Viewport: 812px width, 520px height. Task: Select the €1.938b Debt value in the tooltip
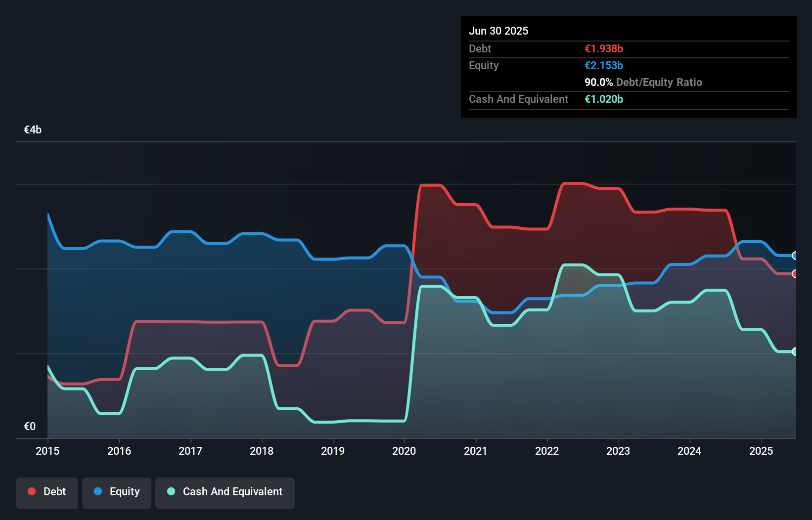coord(604,48)
